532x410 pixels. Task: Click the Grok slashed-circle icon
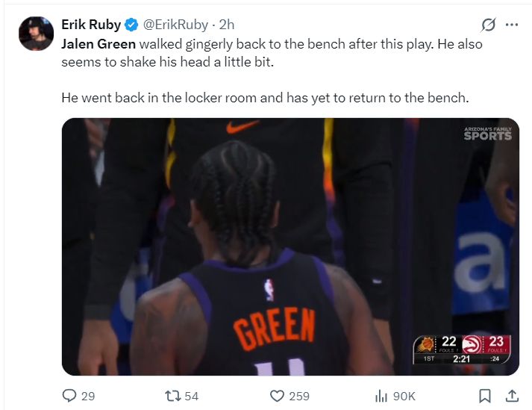click(x=488, y=25)
